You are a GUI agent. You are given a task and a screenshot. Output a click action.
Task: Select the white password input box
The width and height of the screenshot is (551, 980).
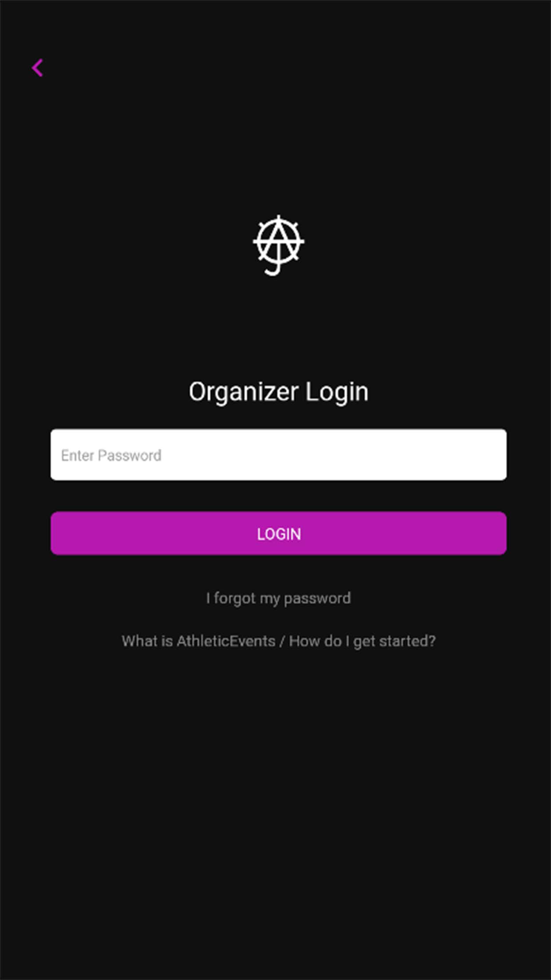[x=278, y=455]
